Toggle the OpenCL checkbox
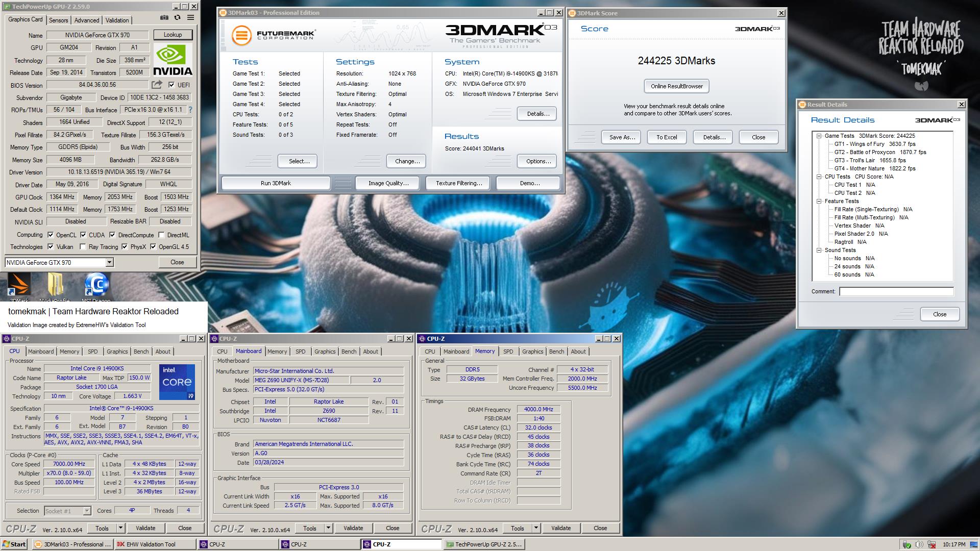 [51, 235]
